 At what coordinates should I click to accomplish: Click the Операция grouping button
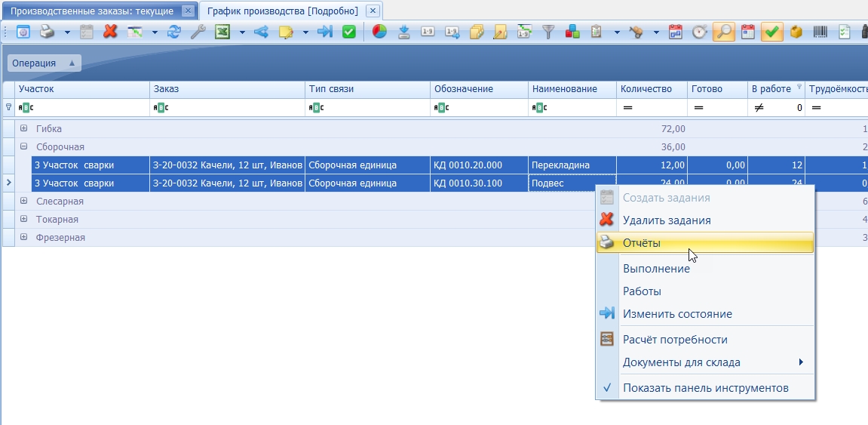(44, 63)
